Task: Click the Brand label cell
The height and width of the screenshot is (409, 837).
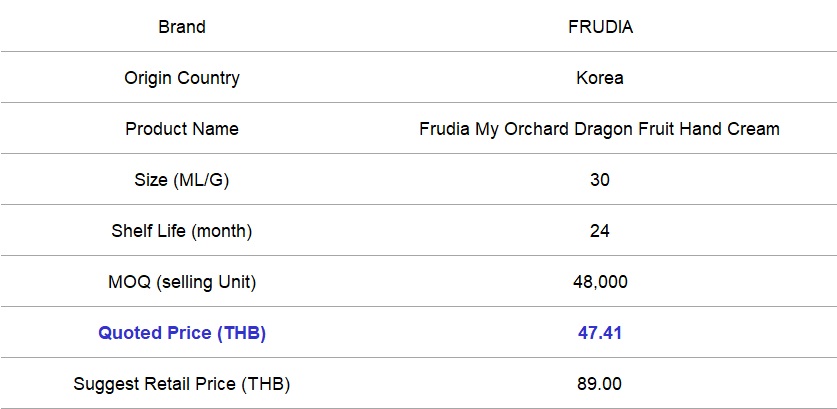Action: 182,27
